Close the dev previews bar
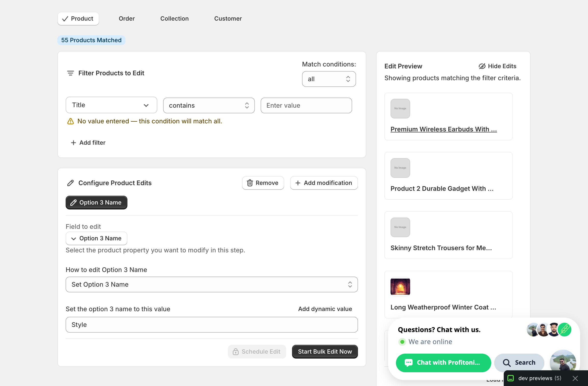 point(575,378)
